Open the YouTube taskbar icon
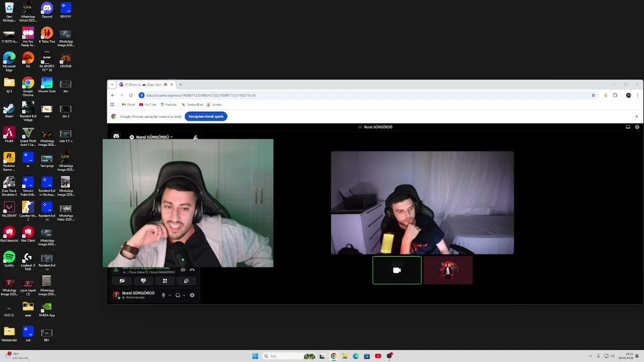This screenshot has width=644, height=362. (x=378, y=356)
